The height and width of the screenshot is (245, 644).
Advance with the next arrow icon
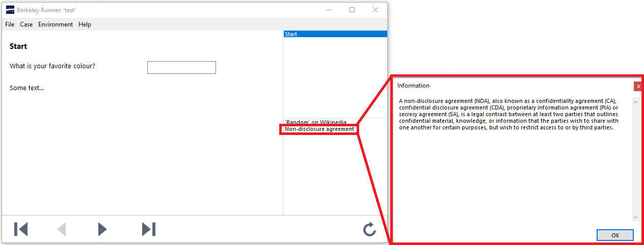tap(102, 229)
